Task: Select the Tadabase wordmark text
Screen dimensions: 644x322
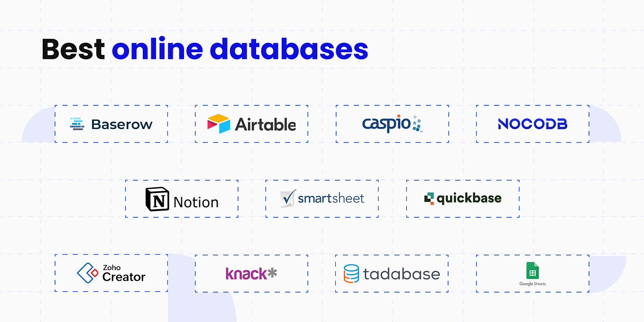Action: 402,273
